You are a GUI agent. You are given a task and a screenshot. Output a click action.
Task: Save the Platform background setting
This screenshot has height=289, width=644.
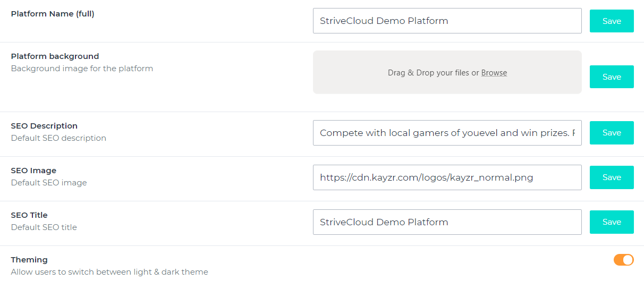click(x=612, y=77)
